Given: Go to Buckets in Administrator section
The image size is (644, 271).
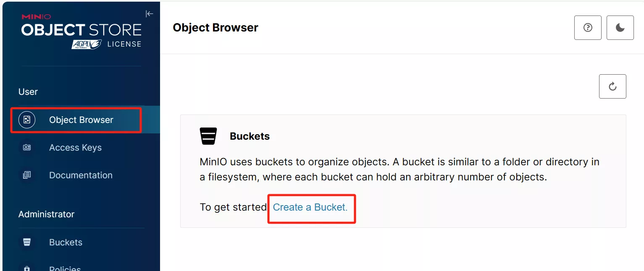Looking at the screenshot, I should pyautogui.click(x=66, y=242).
